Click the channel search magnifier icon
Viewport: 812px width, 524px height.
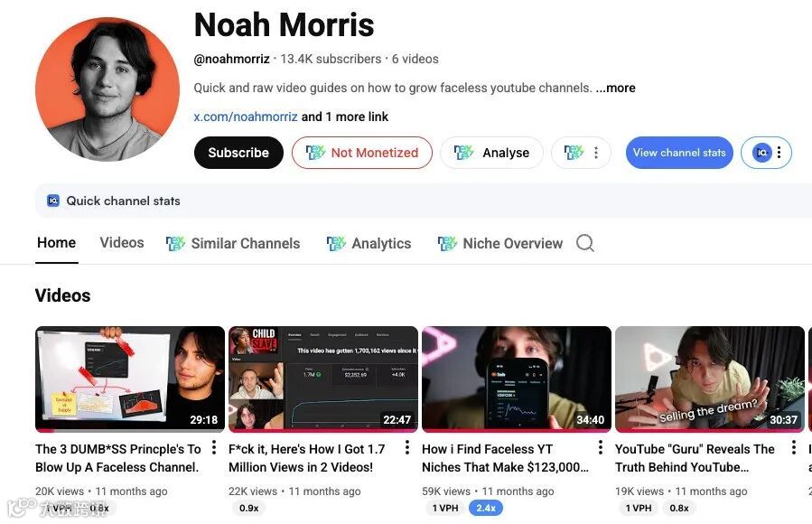tap(585, 243)
